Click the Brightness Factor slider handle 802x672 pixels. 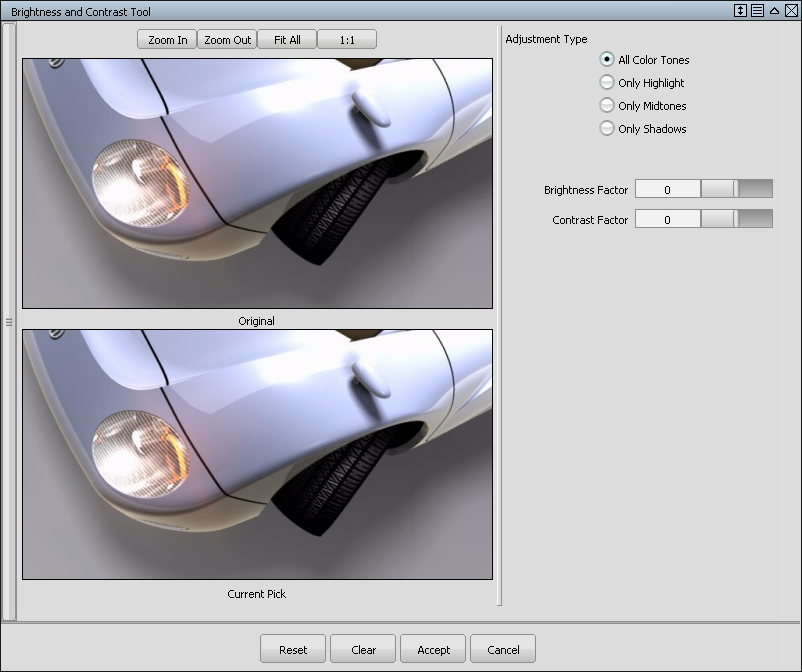pos(736,188)
